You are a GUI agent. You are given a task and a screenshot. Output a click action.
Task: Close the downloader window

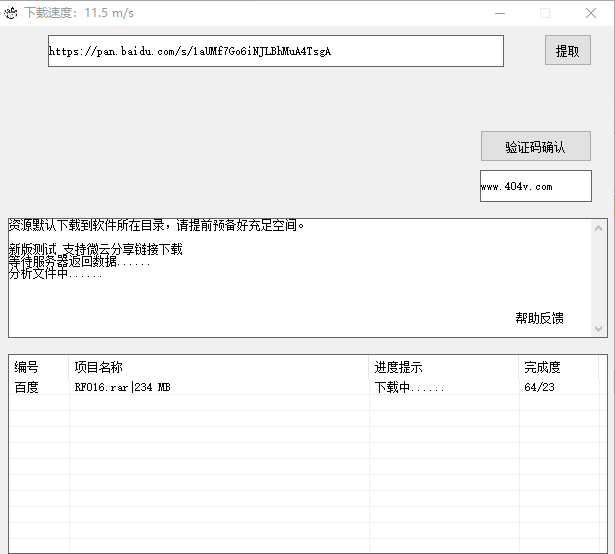(x=591, y=13)
